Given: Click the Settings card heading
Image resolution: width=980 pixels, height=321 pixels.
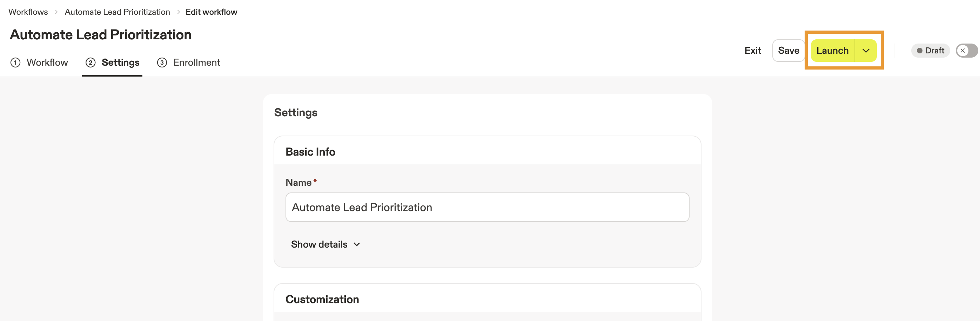Looking at the screenshot, I should click(x=296, y=113).
